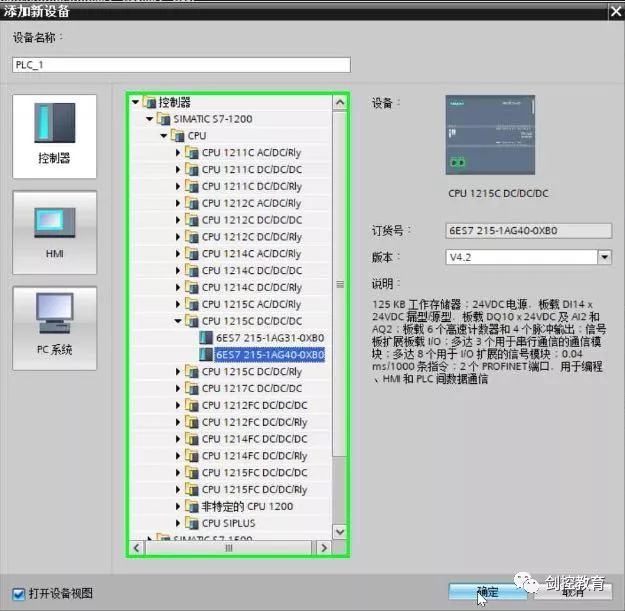Toggle the 打开设备视图 checkbox
The width and height of the screenshot is (625, 611).
[18, 594]
